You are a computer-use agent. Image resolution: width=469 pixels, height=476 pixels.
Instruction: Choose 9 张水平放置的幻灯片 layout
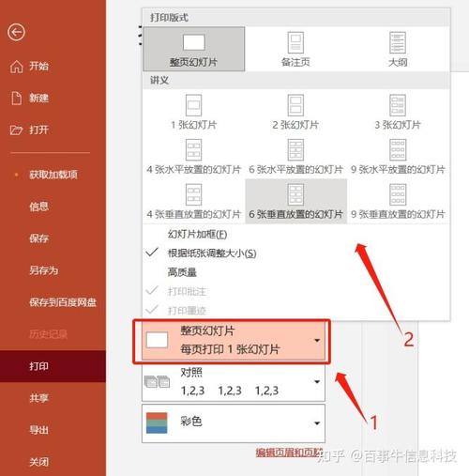click(x=398, y=157)
